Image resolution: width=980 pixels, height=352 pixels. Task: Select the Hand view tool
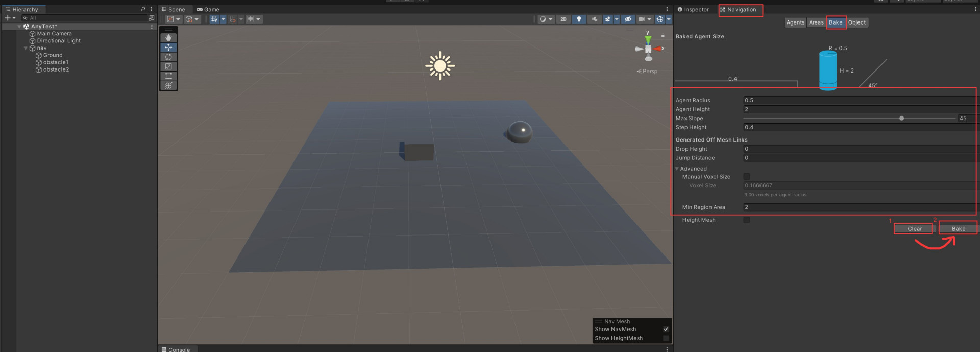[168, 38]
